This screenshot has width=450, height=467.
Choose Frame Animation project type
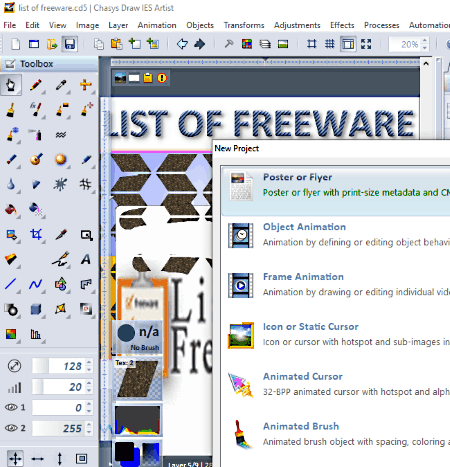tap(336, 285)
